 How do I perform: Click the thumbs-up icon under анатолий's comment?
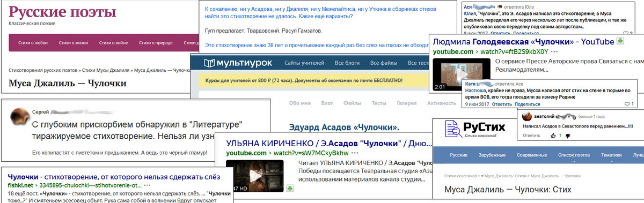coord(553,136)
